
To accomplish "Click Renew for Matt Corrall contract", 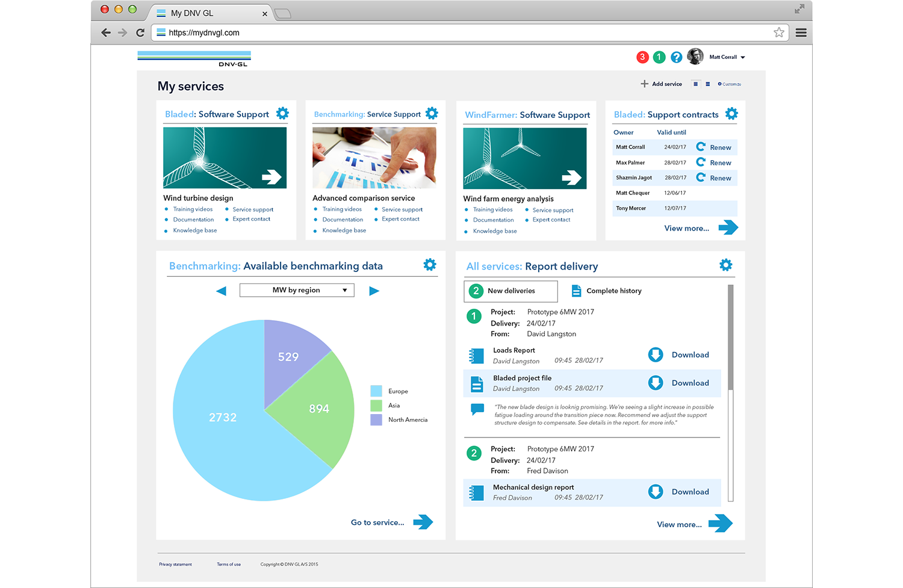I will (x=720, y=147).
